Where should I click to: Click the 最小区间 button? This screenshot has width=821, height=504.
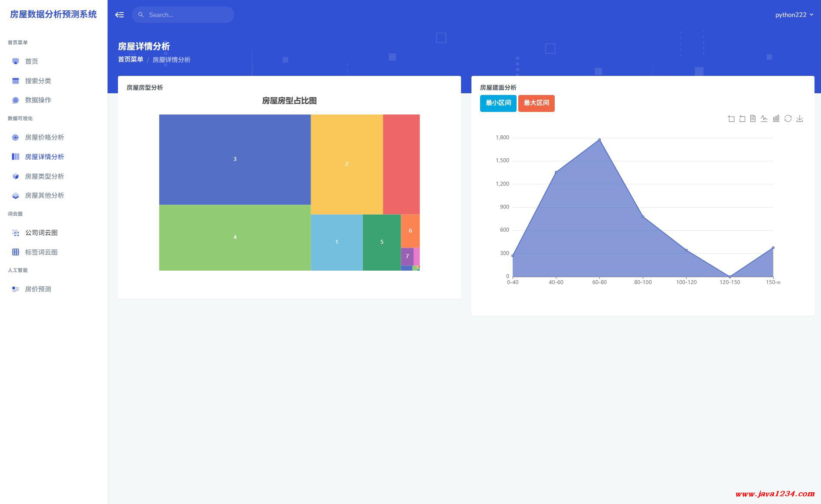click(x=498, y=103)
